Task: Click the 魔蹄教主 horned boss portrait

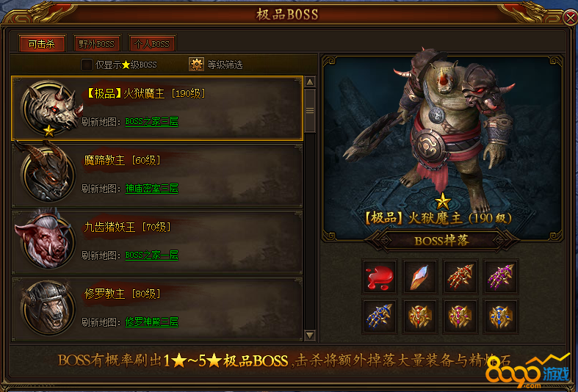Action: coord(47,173)
